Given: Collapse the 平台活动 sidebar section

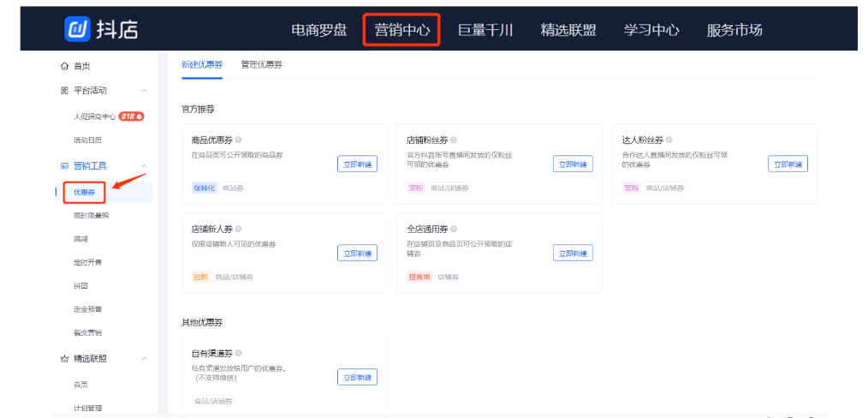Looking at the screenshot, I should coord(144,91).
